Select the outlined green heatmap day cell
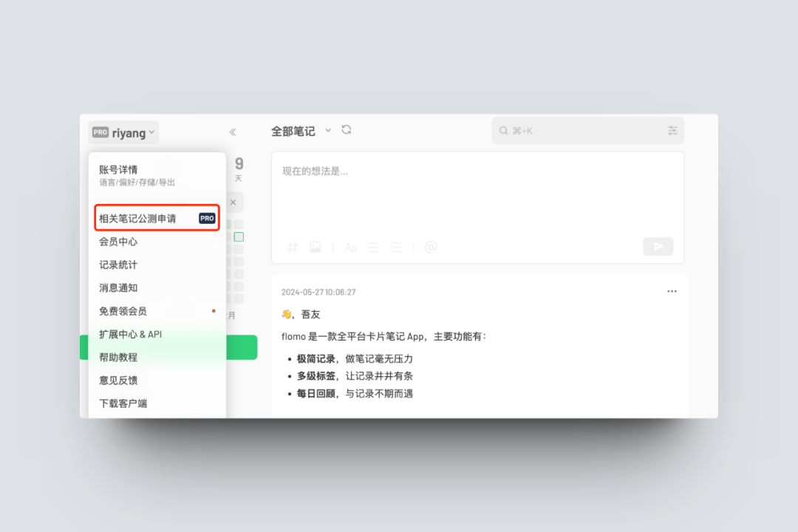This screenshot has height=532, width=798. [x=239, y=236]
